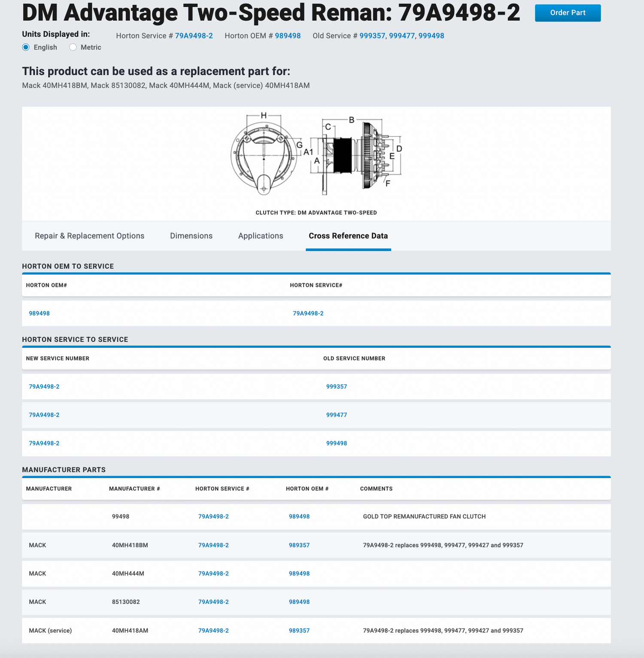Select English units radio button

click(26, 47)
